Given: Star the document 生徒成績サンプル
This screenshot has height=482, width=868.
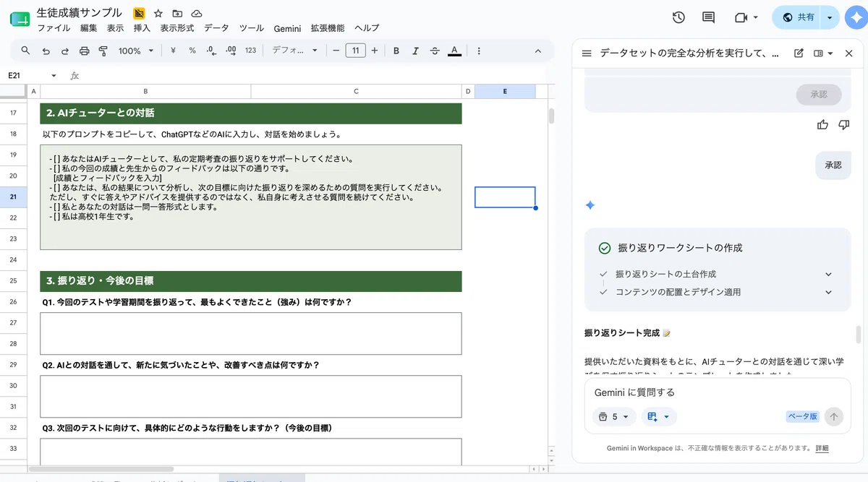Looking at the screenshot, I should click(x=158, y=14).
